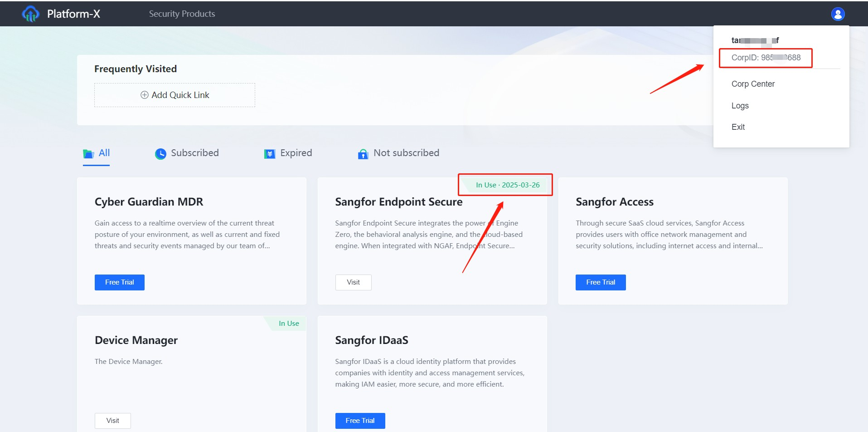Viewport: 868px width, 432px height.
Task: Click Cyber Guardian MDR card title
Action: point(149,202)
